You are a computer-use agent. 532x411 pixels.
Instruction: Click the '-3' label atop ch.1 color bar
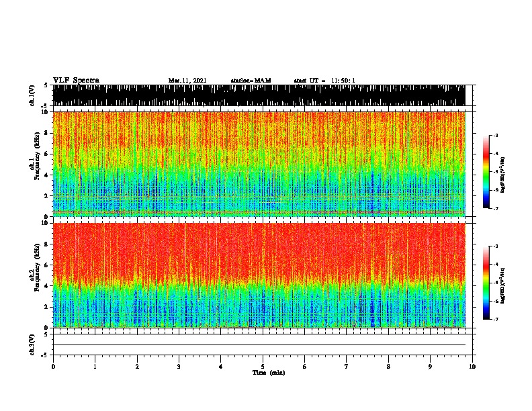[495, 135]
